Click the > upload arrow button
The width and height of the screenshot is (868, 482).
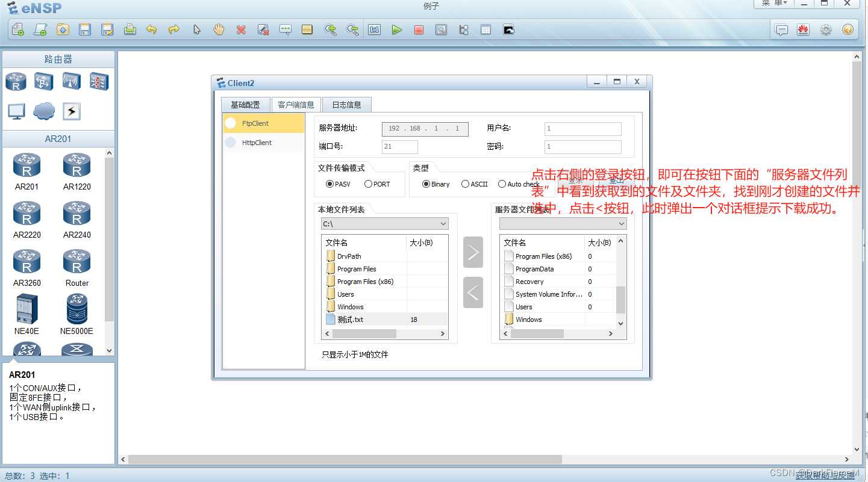473,252
